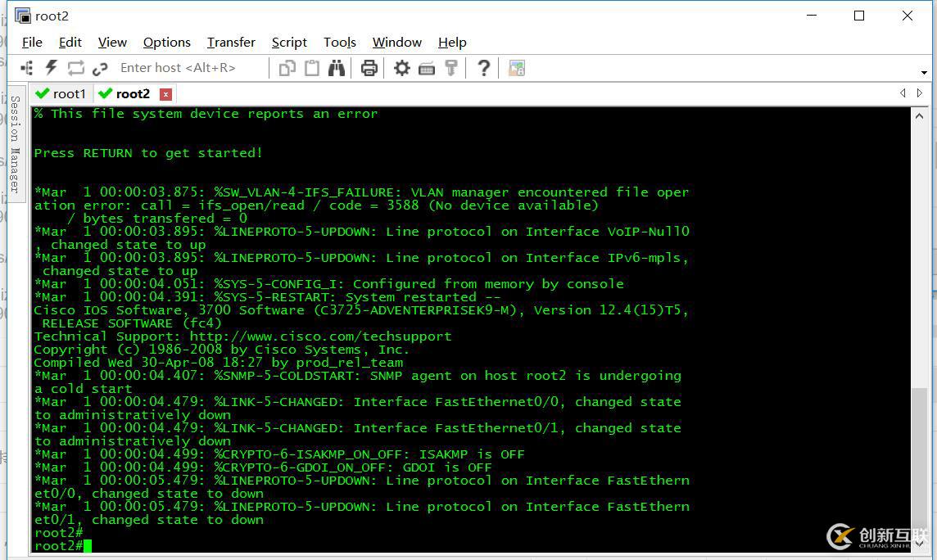Click the Keymap Editor keyboard icon

(427, 70)
